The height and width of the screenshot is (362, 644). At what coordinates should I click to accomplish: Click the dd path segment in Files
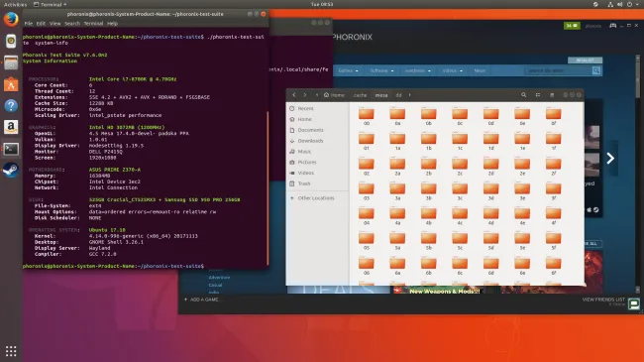click(398, 95)
